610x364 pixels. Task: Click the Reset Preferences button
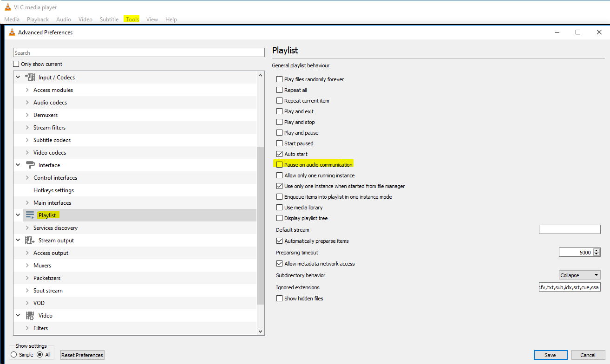82,355
